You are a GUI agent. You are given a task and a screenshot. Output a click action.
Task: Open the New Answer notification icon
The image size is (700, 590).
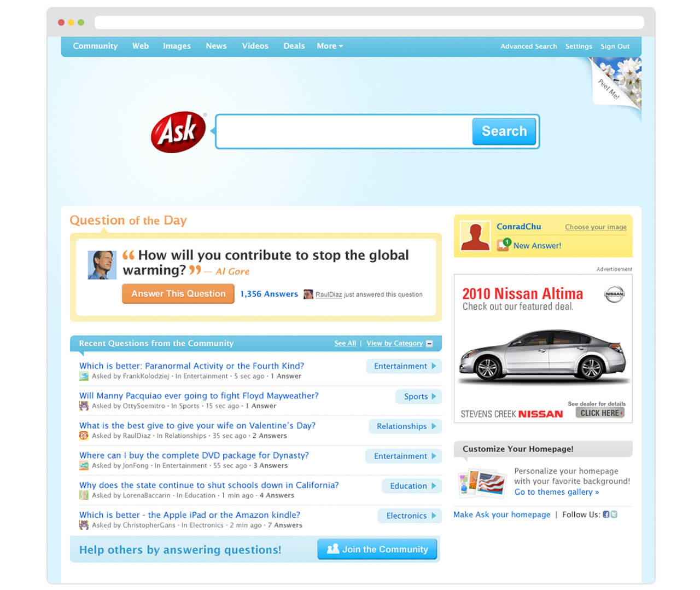pyautogui.click(x=504, y=245)
